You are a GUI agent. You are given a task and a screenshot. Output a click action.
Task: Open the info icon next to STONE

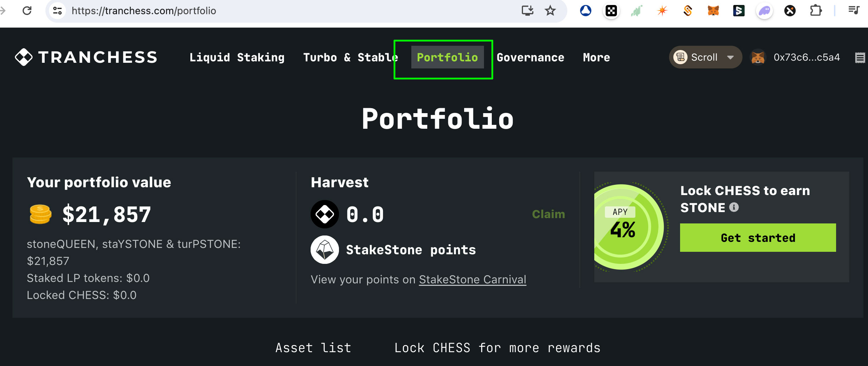pyautogui.click(x=734, y=207)
